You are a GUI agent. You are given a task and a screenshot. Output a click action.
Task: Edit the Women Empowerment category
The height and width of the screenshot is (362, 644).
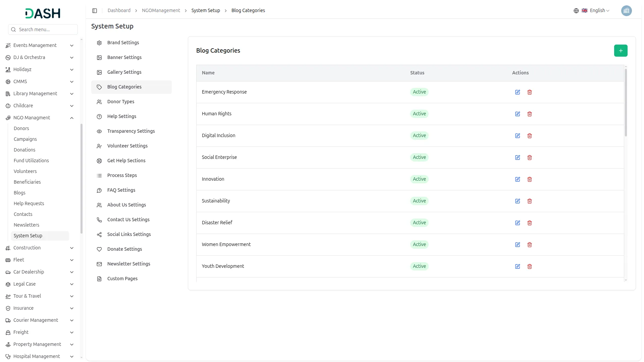(x=518, y=245)
